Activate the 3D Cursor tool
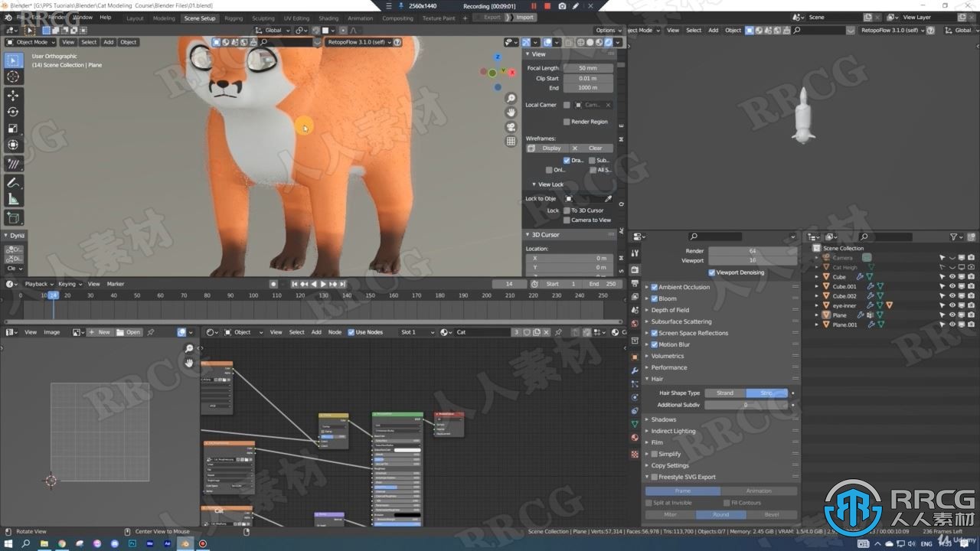980x551 pixels. click(13, 77)
